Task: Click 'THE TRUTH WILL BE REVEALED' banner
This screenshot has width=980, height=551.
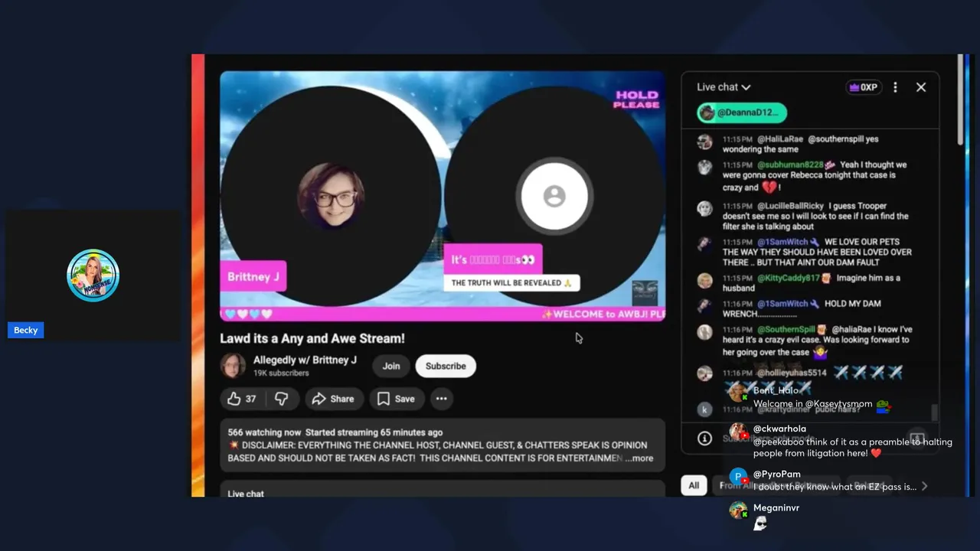Action: coord(511,283)
